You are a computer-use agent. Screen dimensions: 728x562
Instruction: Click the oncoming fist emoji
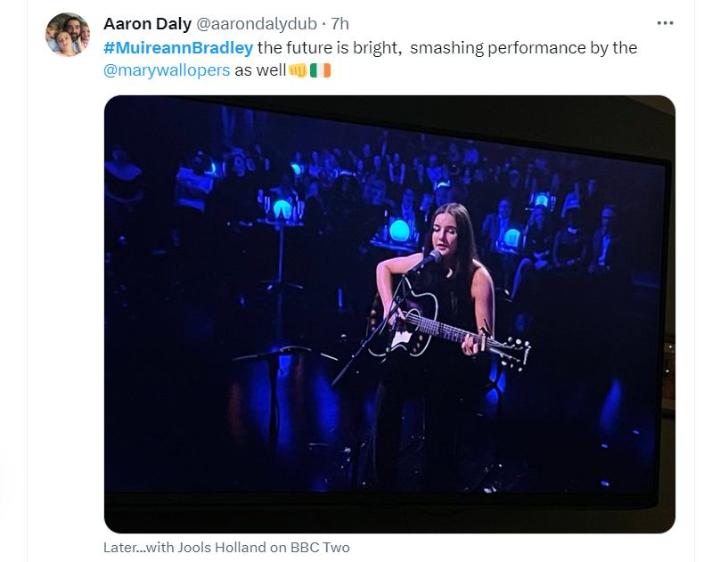coord(298,70)
